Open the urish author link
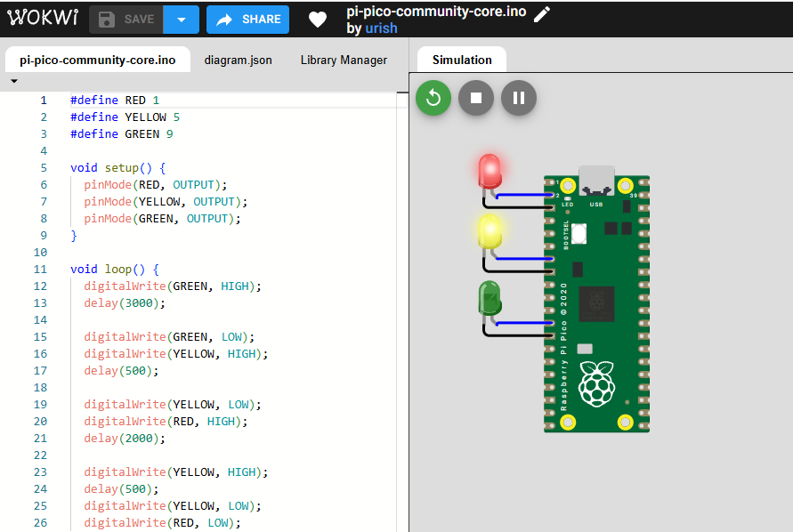 381,28
